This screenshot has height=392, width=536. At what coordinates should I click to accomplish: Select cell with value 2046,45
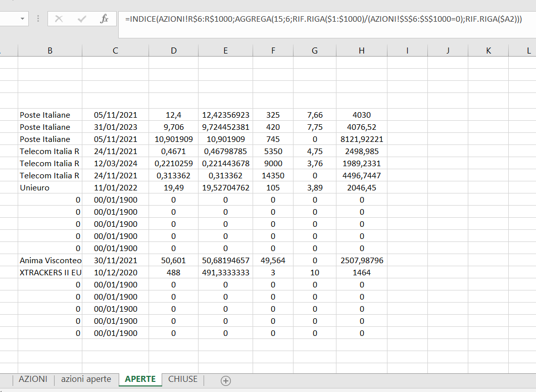pos(362,187)
